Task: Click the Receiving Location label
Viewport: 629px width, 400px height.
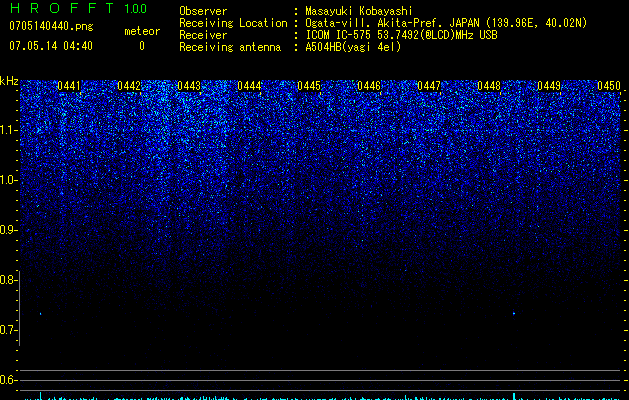Action: click(x=233, y=23)
